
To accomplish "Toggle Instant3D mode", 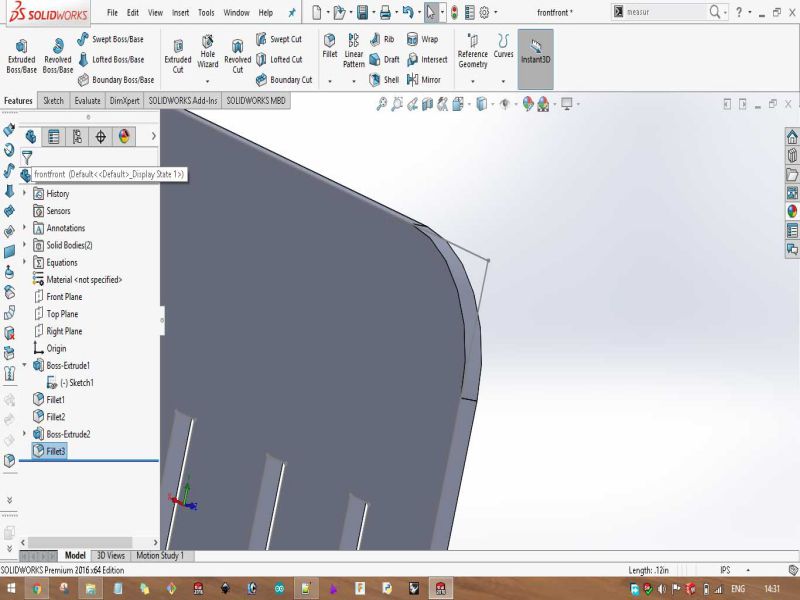I will pos(535,59).
